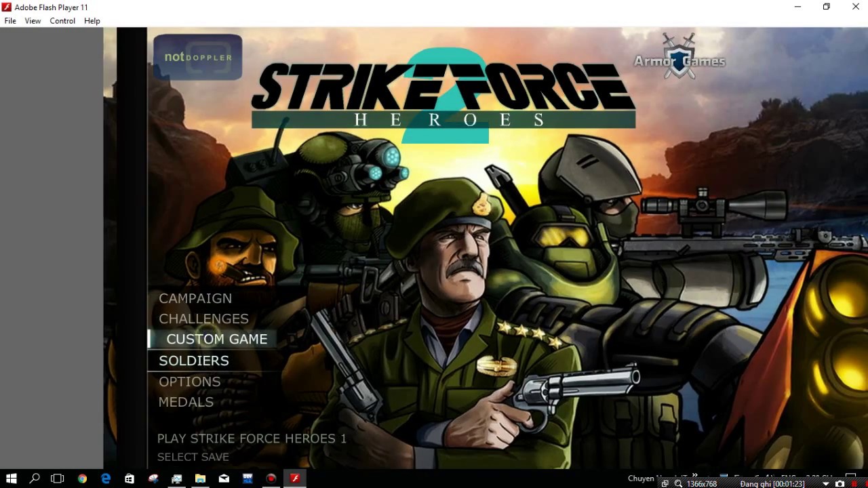Click the recorder window-resize icon
This screenshot has width=868, height=488.
[x=665, y=484]
